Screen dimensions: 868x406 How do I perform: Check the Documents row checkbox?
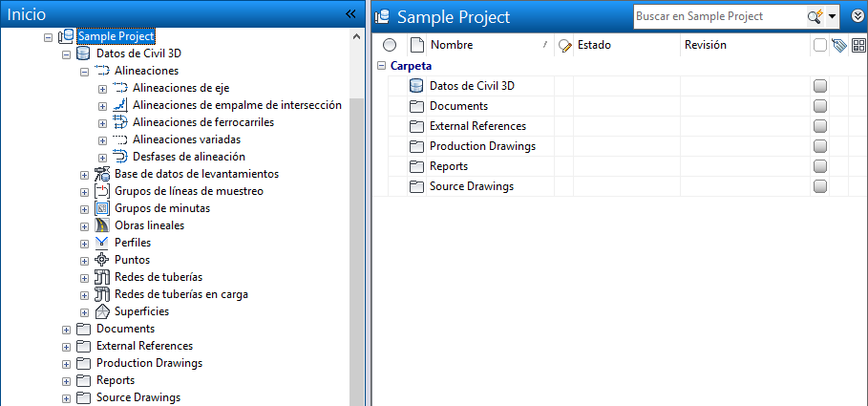click(820, 106)
